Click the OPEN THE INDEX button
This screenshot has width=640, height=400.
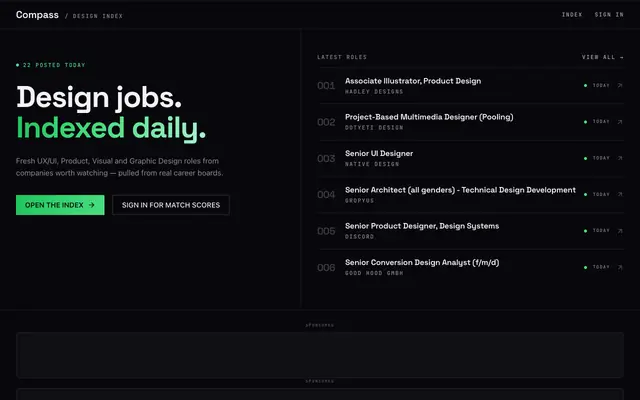tap(60, 205)
